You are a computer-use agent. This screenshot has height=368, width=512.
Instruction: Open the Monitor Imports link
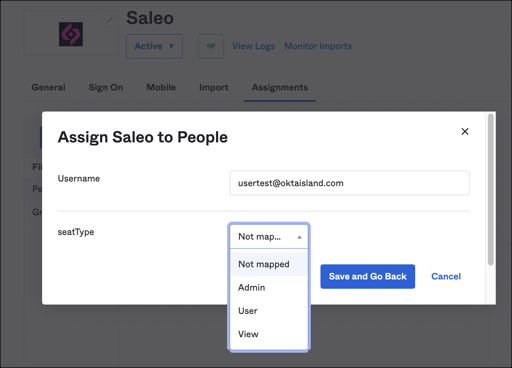tap(318, 46)
